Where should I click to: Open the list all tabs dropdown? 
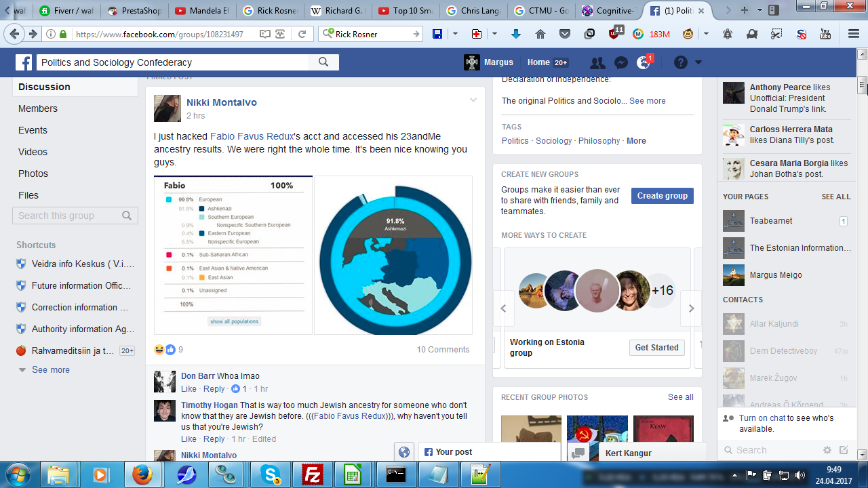click(760, 10)
